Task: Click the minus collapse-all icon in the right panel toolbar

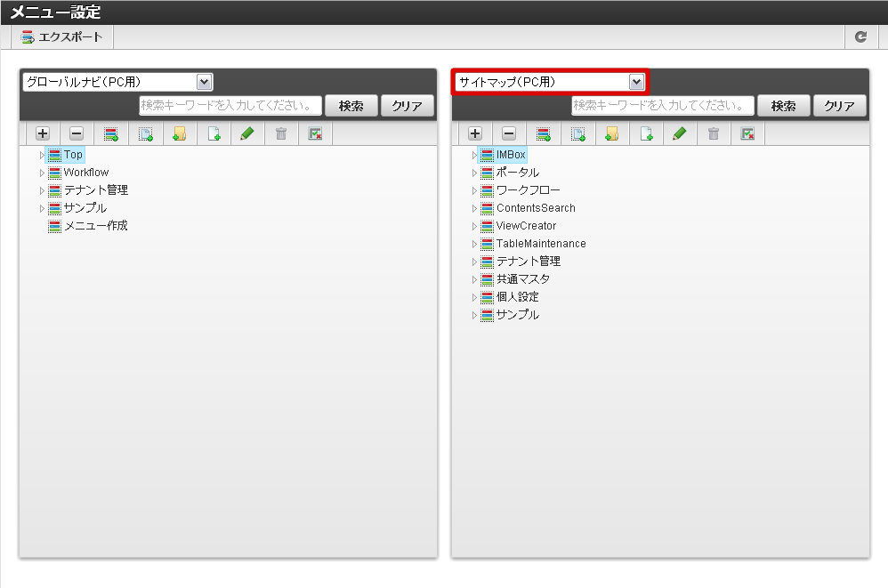Action: (x=509, y=133)
